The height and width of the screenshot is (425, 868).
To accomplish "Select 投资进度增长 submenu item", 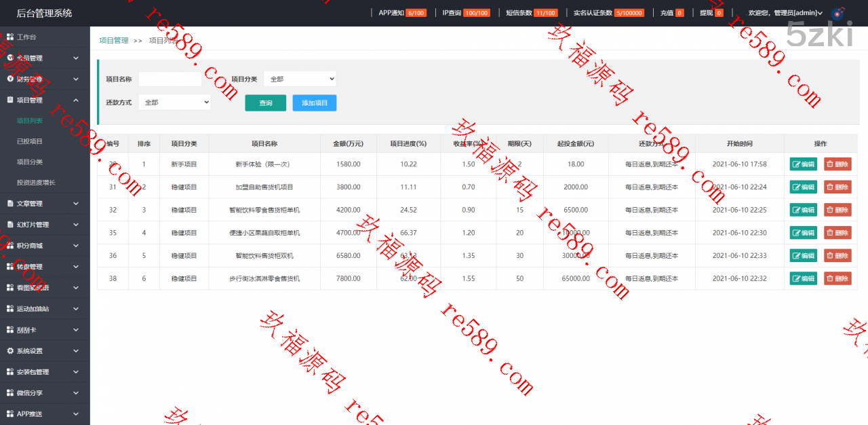I will pos(36,183).
